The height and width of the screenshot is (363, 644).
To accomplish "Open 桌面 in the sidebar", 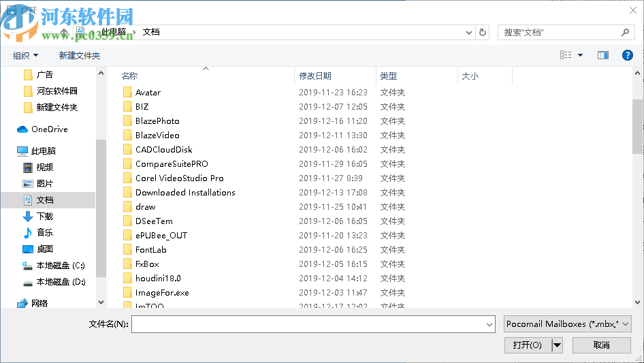I will coord(38,249).
